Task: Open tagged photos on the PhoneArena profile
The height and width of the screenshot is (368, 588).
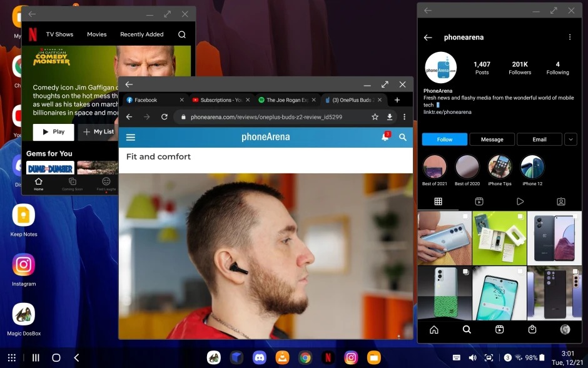Action: 560,202
